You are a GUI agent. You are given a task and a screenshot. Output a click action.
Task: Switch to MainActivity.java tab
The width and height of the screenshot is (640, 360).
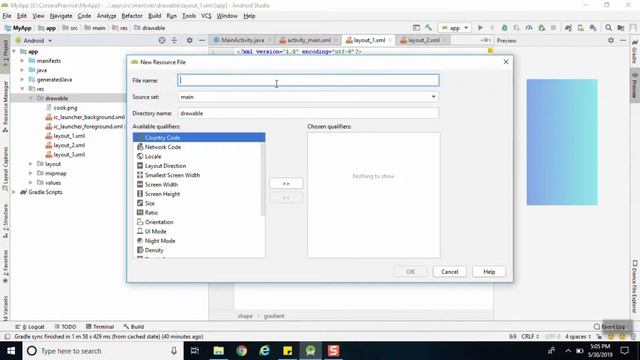[242, 40]
